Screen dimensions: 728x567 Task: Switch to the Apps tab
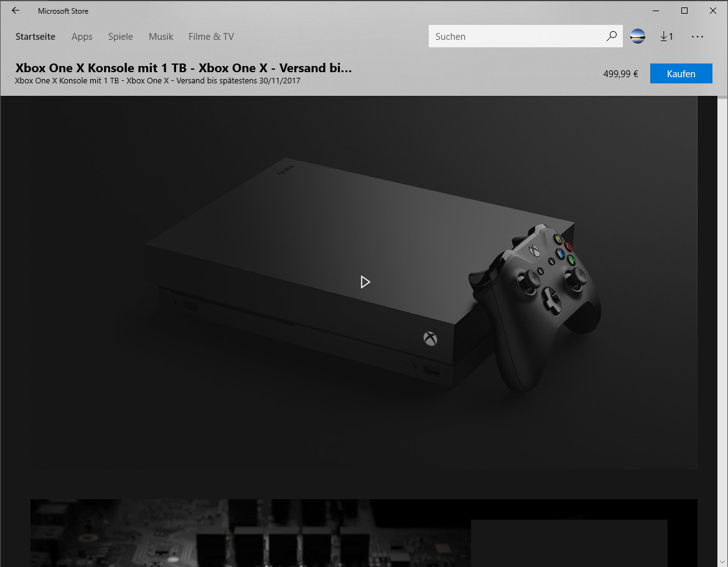[82, 37]
